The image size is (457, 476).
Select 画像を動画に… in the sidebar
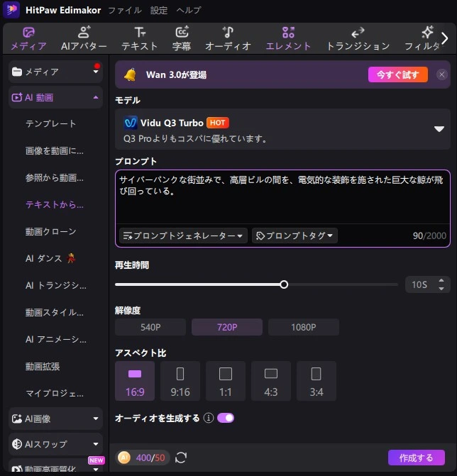coord(55,150)
